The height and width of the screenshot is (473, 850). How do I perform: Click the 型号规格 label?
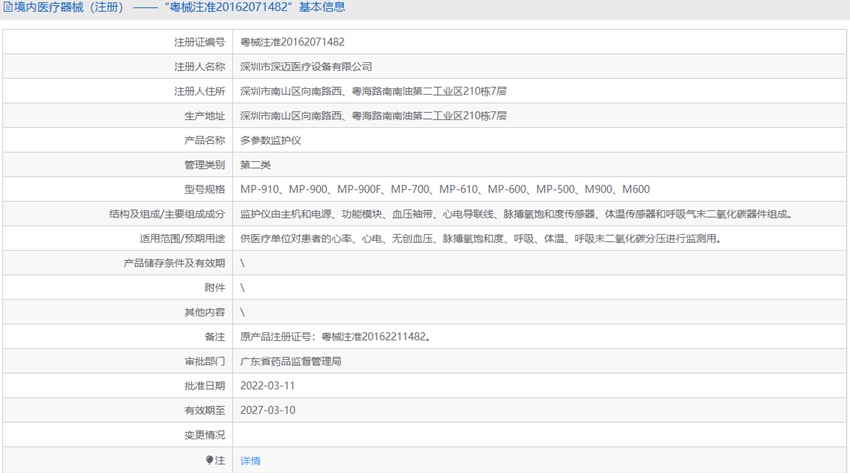(204, 189)
